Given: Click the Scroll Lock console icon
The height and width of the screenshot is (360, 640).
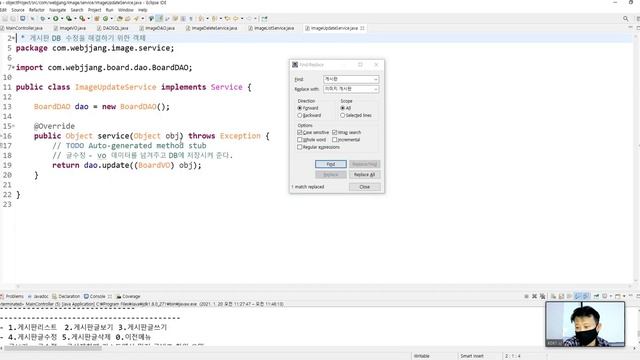Looking at the screenshot, I should pos(561,296).
